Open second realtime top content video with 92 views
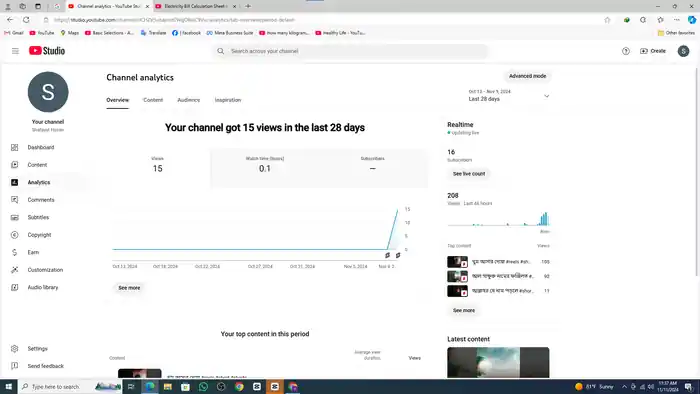The height and width of the screenshot is (394, 700). (498, 276)
